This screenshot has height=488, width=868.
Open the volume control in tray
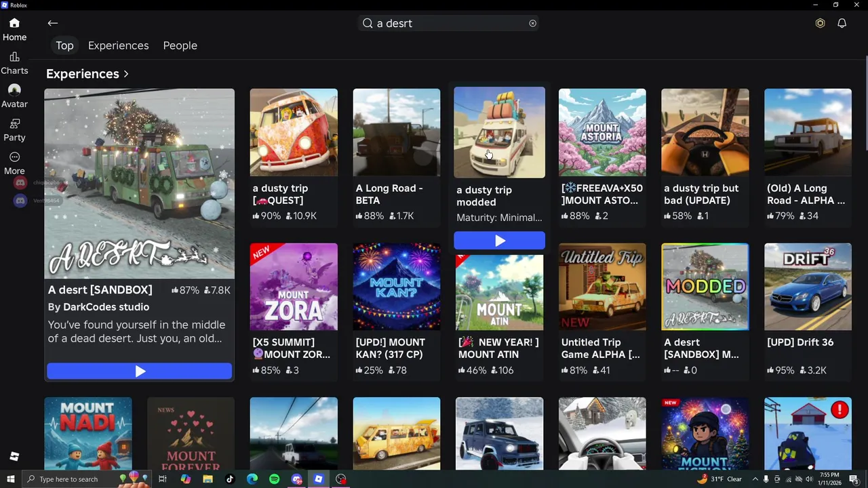[808, 479]
